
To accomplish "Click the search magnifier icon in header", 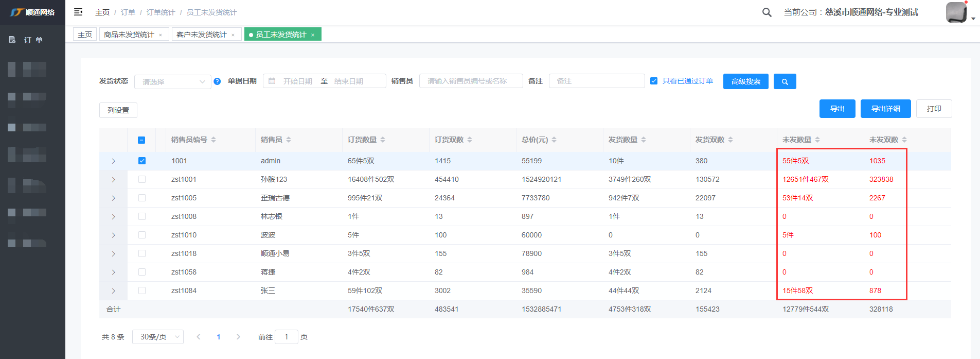I will [x=767, y=12].
